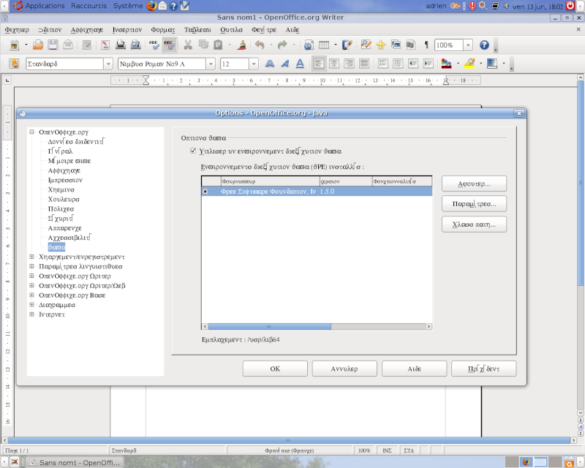Click the Print file directly icon
This screenshot has height=468, width=585.
(120, 45)
